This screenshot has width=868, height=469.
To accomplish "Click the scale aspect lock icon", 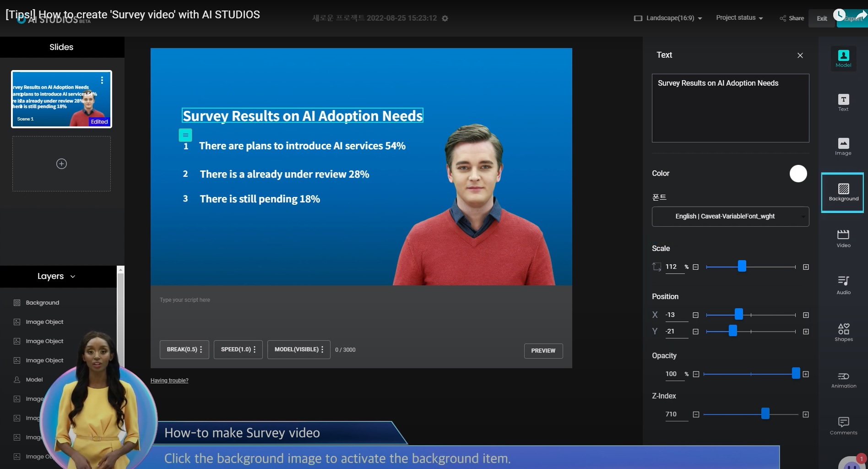I will (x=656, y=267).
